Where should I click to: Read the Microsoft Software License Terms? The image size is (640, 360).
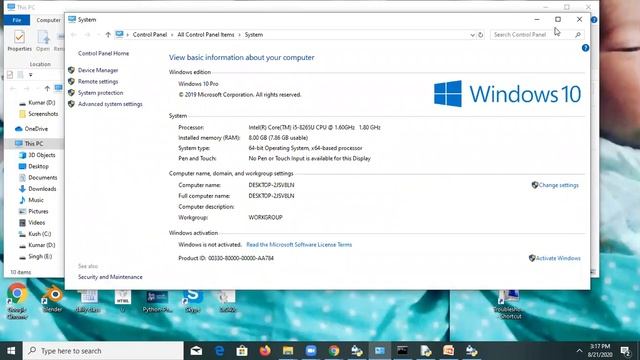[299, 244]
